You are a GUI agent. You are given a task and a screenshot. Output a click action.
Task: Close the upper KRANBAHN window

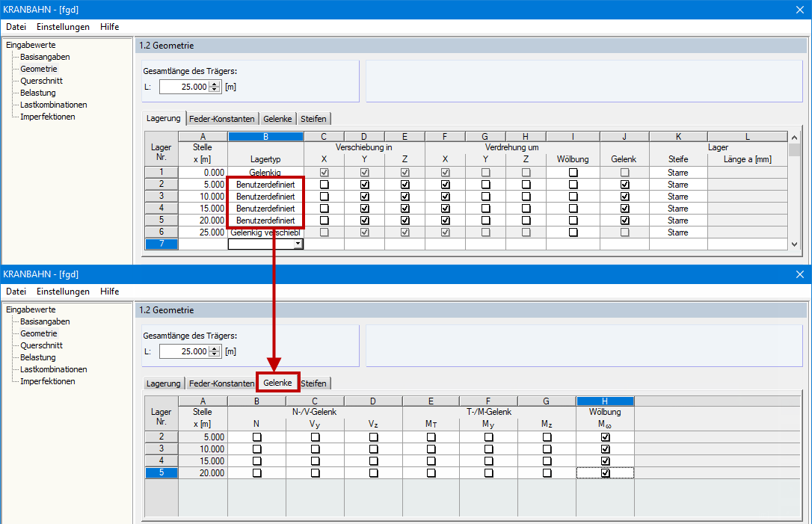point(800,10)
